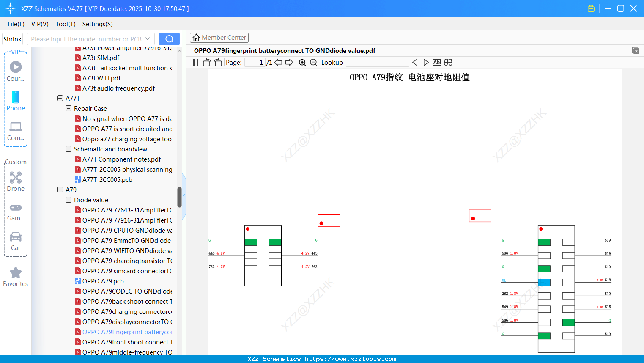This screenshot has width=644, height=363.
Task: Open OPPO A79 EmmcTO GNDdiode file
Action: [123, 240]
